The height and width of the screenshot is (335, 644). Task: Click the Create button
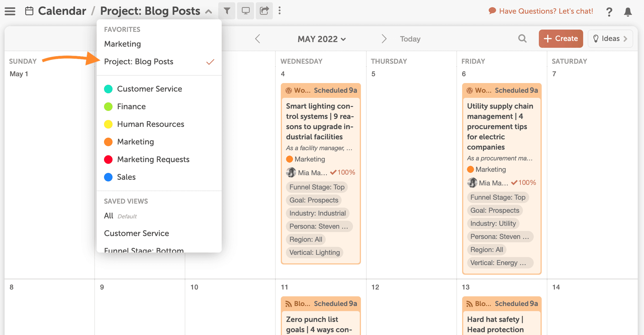click(561, 39)
